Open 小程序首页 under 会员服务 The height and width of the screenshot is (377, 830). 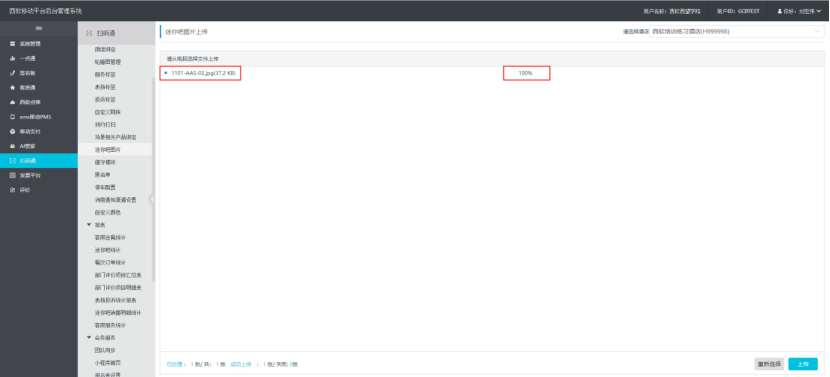108,363
